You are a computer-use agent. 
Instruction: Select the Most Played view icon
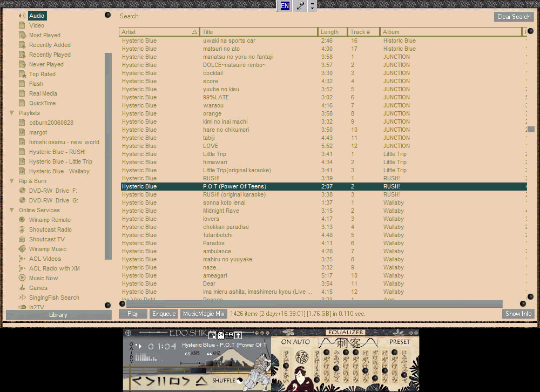tap(22, 35)
